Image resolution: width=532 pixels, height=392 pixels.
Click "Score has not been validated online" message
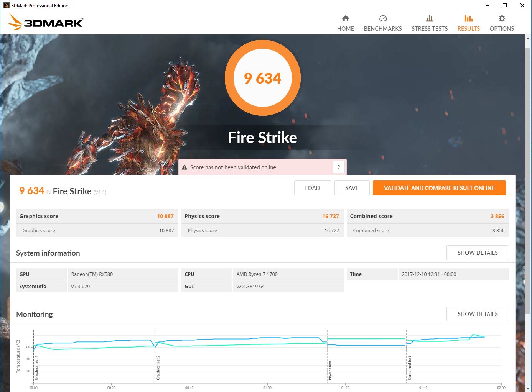[x=233, y=167]
